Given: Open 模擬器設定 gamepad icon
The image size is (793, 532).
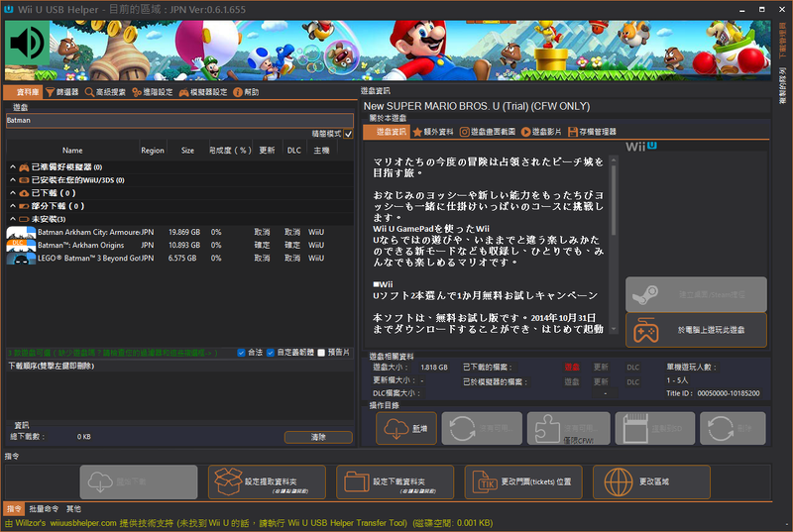Looking at the screenshot, I should pos(184,92).
